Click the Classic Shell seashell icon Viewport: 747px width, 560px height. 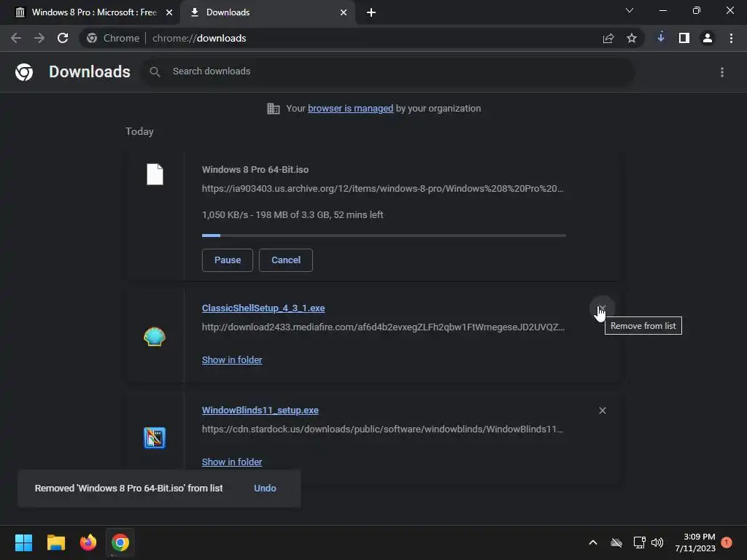155,337
